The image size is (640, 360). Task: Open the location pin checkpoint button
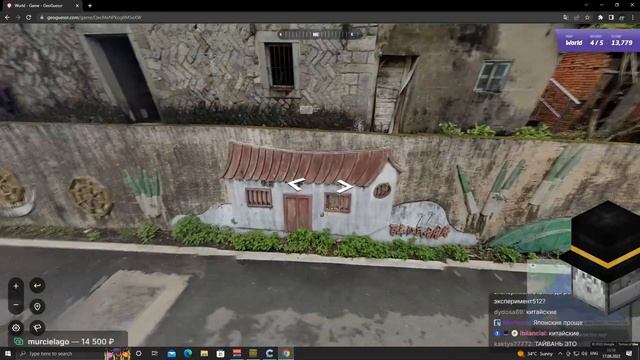pos(37,307)
